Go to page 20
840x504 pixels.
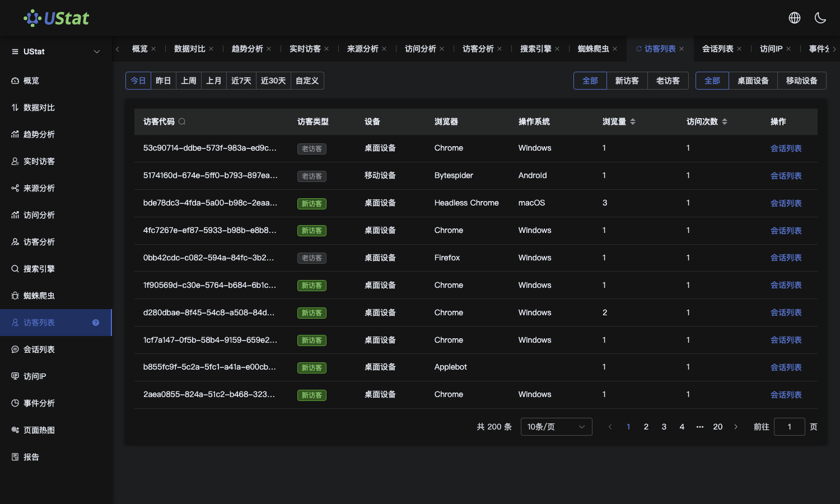[718, 427]
